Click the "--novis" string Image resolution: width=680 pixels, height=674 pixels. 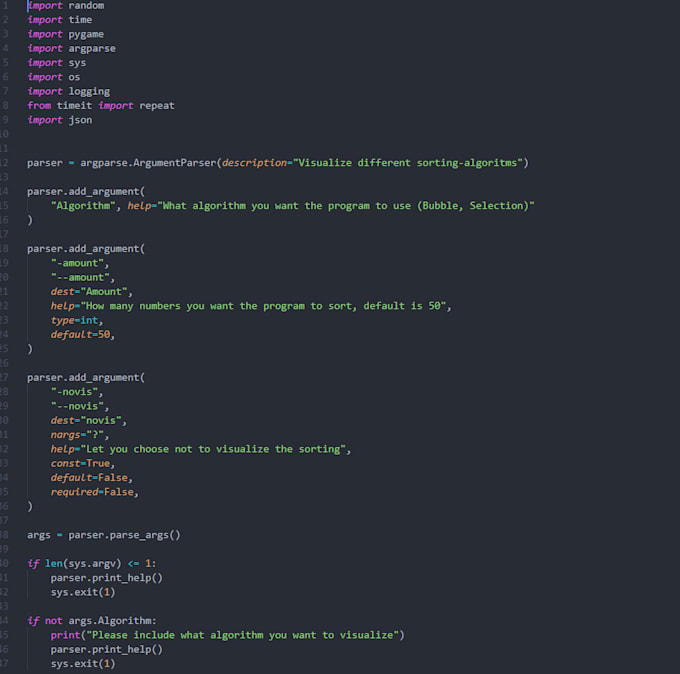pyautogui.click(x=77, y=406)
